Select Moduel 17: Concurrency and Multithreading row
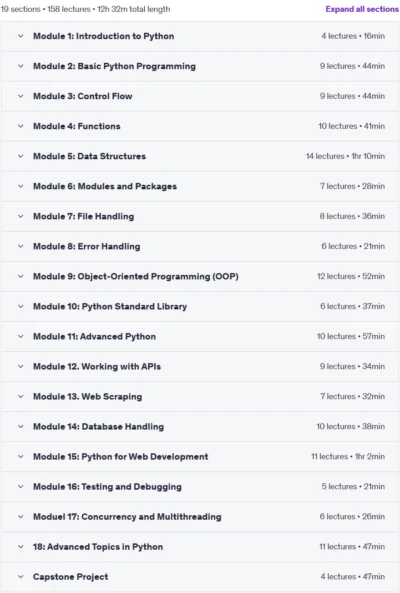This screenshot has width=400, height=593. (x=200, y=517)
